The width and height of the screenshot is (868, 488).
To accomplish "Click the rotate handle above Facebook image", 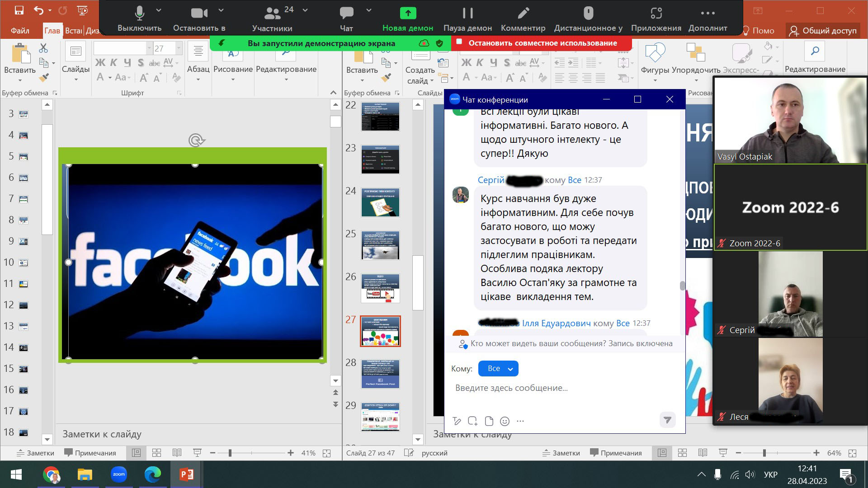I will click(196, 141).
